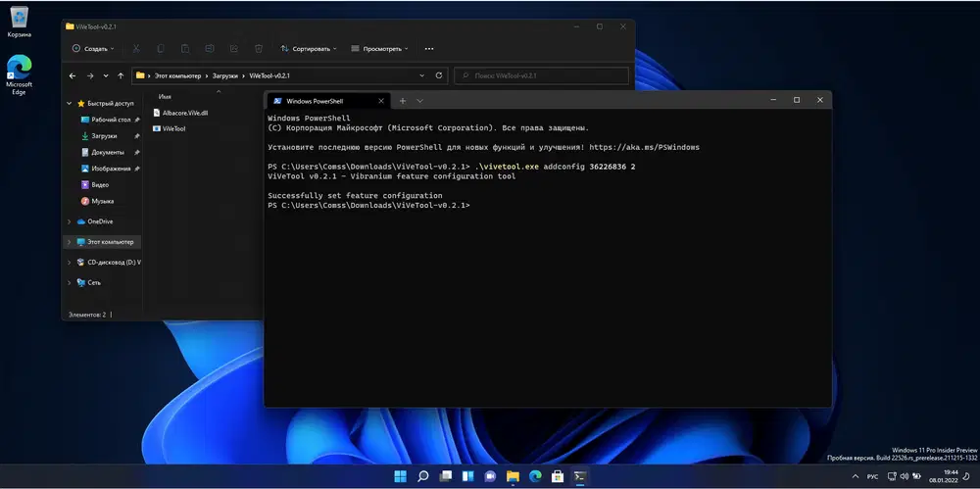Image resolution: width=980 pixels, height=489 pixels.
Task: Click the Rename icon in Explorer toolbar
Action: pos(210,48)
